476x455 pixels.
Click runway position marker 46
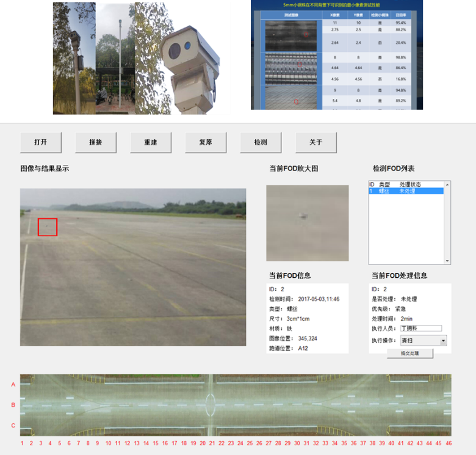pos(449,443)
